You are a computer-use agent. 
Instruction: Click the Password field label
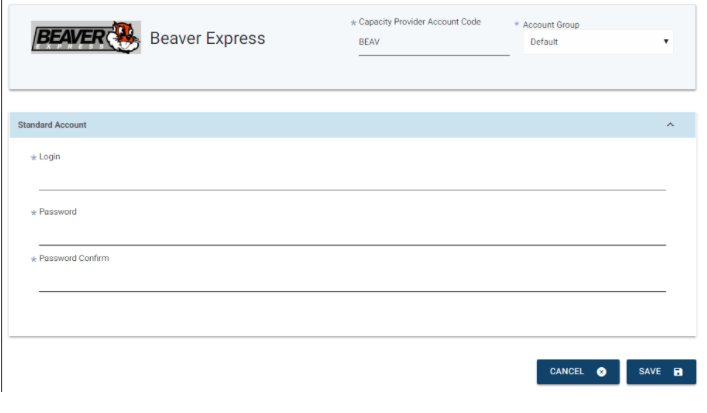(58, 212)
